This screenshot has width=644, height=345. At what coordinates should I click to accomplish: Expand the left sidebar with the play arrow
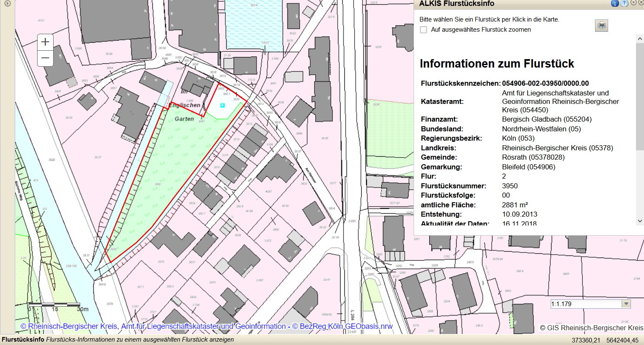[7, 4]
